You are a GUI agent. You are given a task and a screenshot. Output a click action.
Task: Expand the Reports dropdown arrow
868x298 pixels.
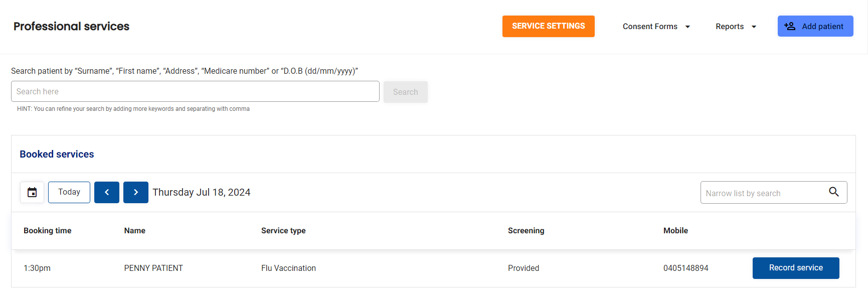coord(754,27)
